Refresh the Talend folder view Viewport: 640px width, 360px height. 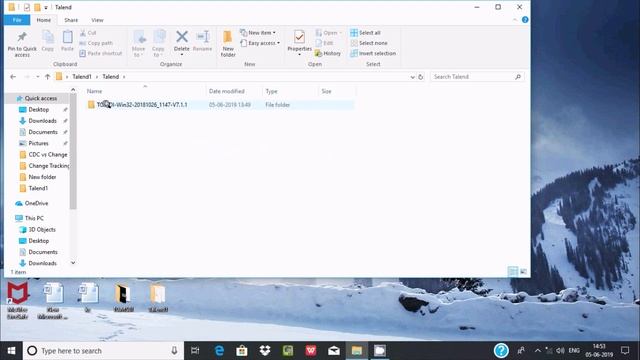point(421,77)
